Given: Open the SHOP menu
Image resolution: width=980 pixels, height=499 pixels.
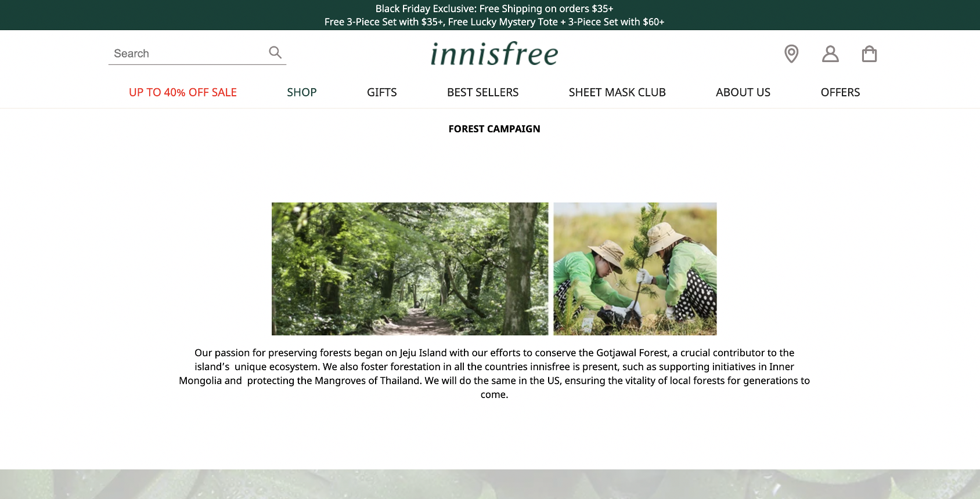Looking at the screenshot, I should (x=302, y=92).
